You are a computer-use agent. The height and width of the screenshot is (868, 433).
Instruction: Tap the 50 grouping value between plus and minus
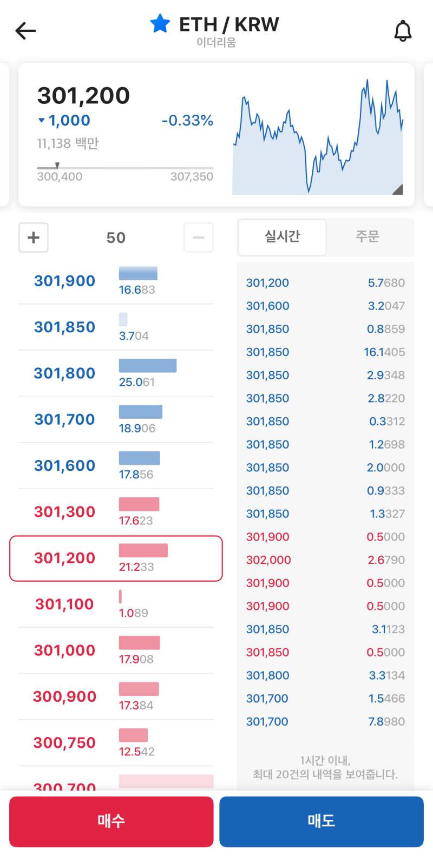coord(115,238)
